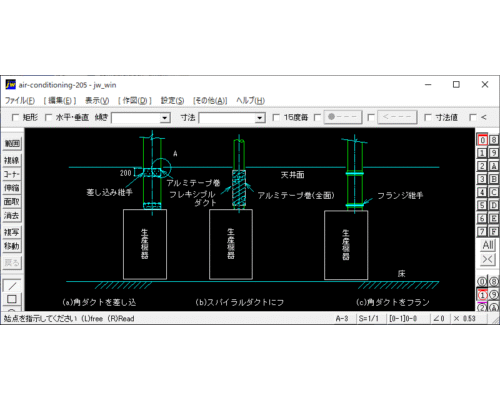Select circled layer group 0
This screenshot has height=400, width=500.
[482, 282]
